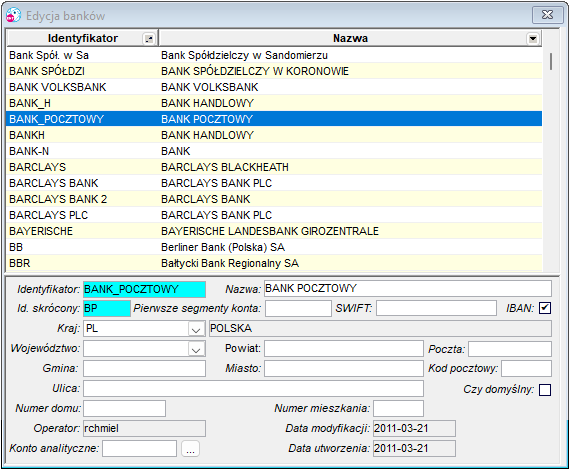Toggle the Czy domyślny checkbox

tap(545, 390)
